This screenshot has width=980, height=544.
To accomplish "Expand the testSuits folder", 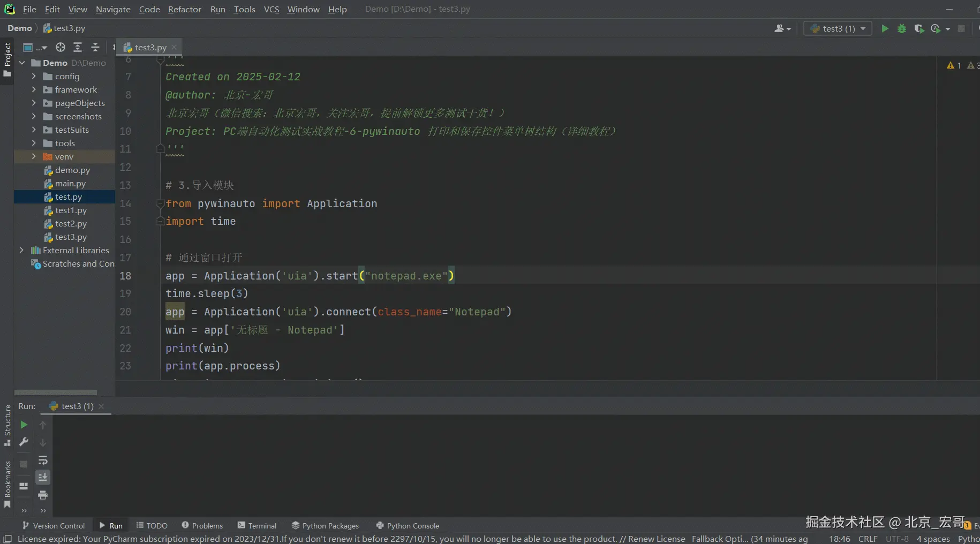I will (x=34, y=130).
